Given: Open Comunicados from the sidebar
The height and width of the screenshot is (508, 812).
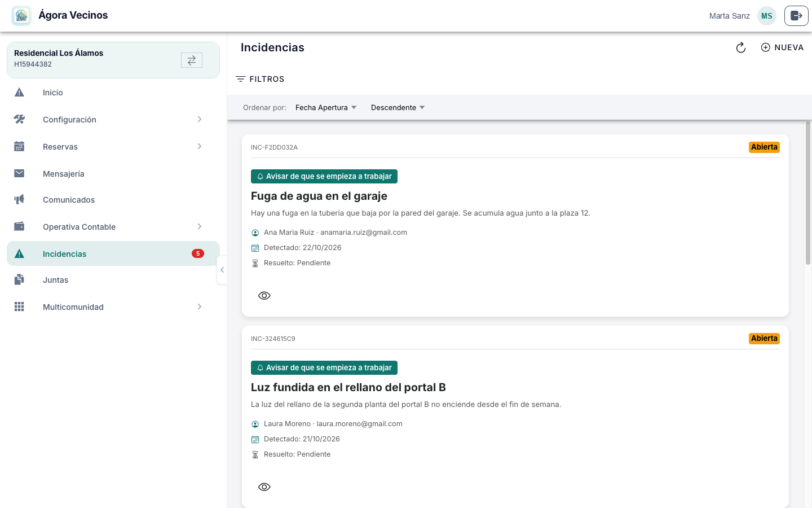Looking at the screenshot, I should pyautogui.click(x=113, y=199).
